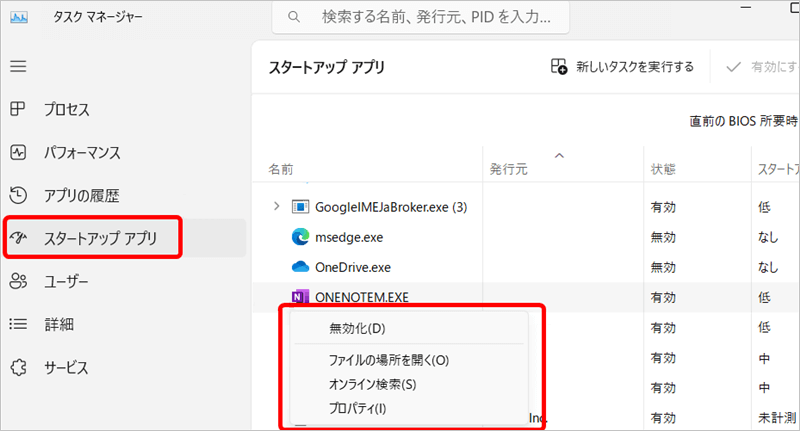Image resolution: width=800 pixels, height=431 pixels.
Task: Open the 詳細 page
Action: pos(59,324)
